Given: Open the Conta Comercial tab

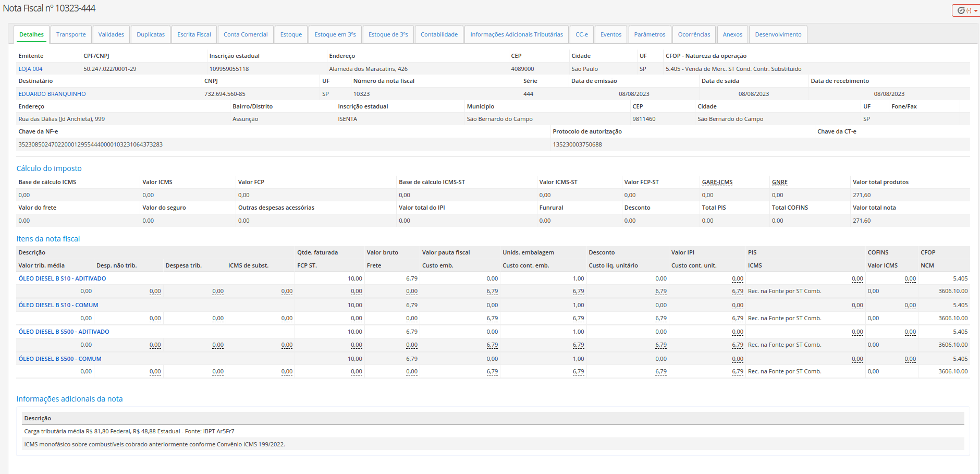Looking at the screenshot, I should coord(246,34).
